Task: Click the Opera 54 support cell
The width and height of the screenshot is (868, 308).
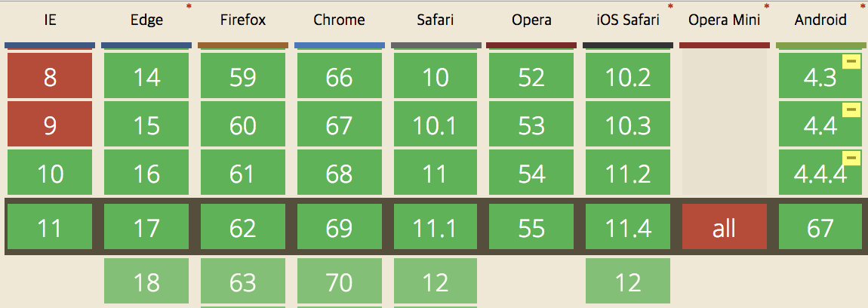Action: coord(532,171)
